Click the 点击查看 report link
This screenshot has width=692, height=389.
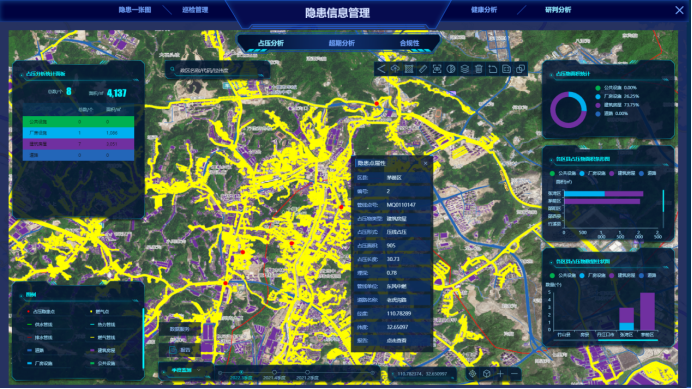[x=396, y=340]
